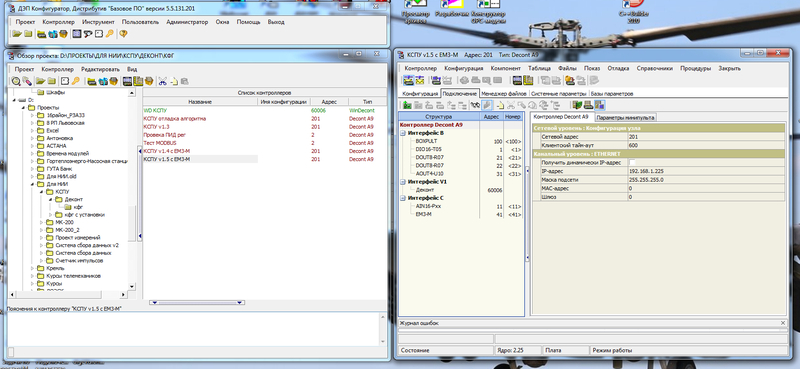Screen dimensions: 800x369
Task: Click the first connect-controller icon in КСПУ window toolbar
Action: [x=408, y=80]
